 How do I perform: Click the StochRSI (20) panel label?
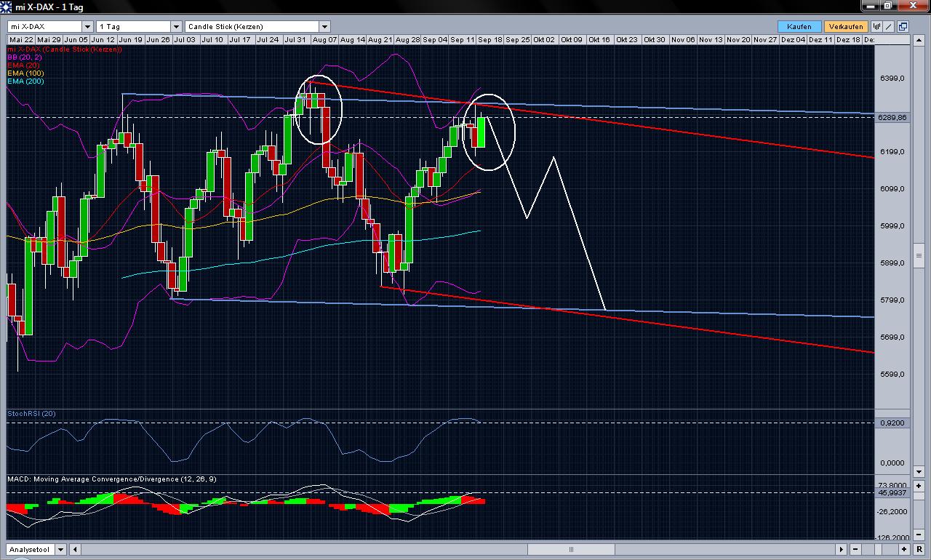click(x=31, y=414)
